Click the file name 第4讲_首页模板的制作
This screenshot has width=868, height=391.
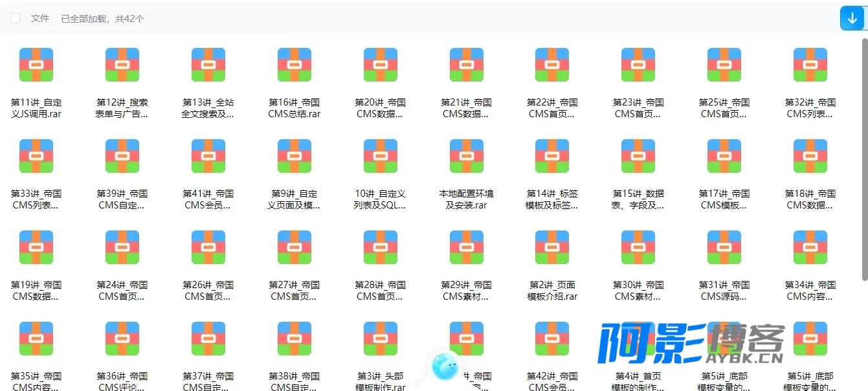[638, 382]
